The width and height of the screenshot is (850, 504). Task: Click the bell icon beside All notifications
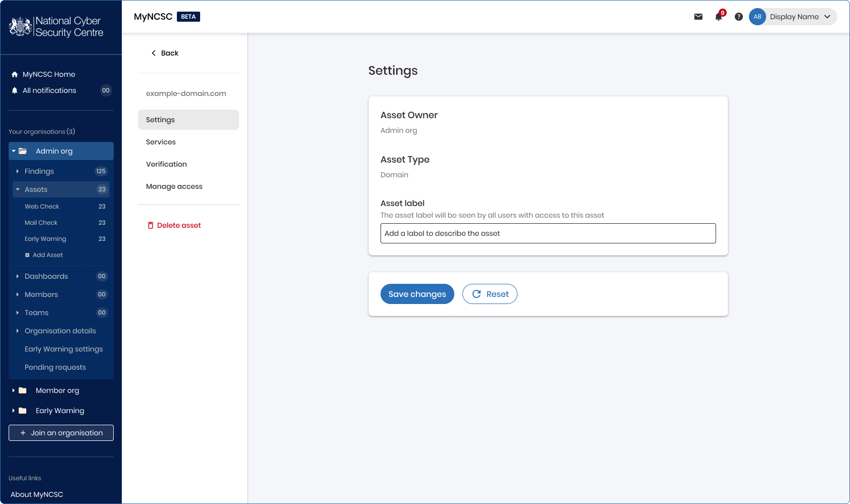click(15, 90)
